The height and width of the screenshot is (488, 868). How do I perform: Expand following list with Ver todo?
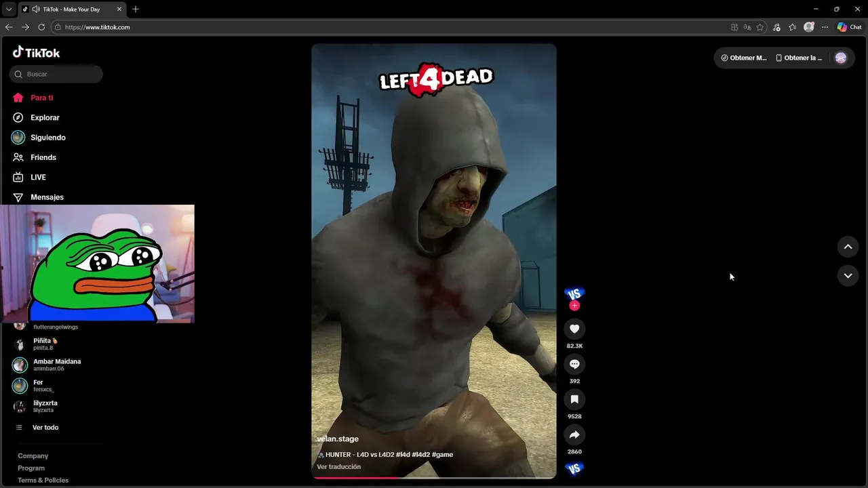pyautogui.click(x=37, y=428)
